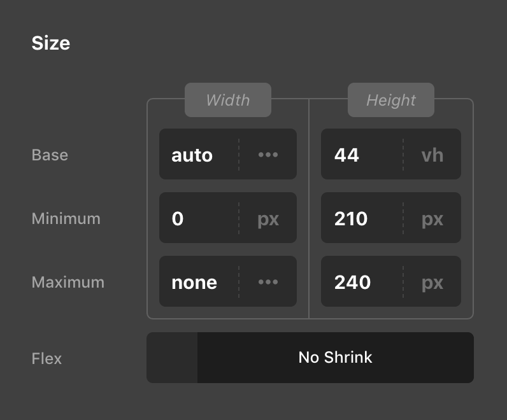This screenshot has height=420, width=507.
Task: Open the px unit dropdown for Maximum height
Action: point(432,282)
